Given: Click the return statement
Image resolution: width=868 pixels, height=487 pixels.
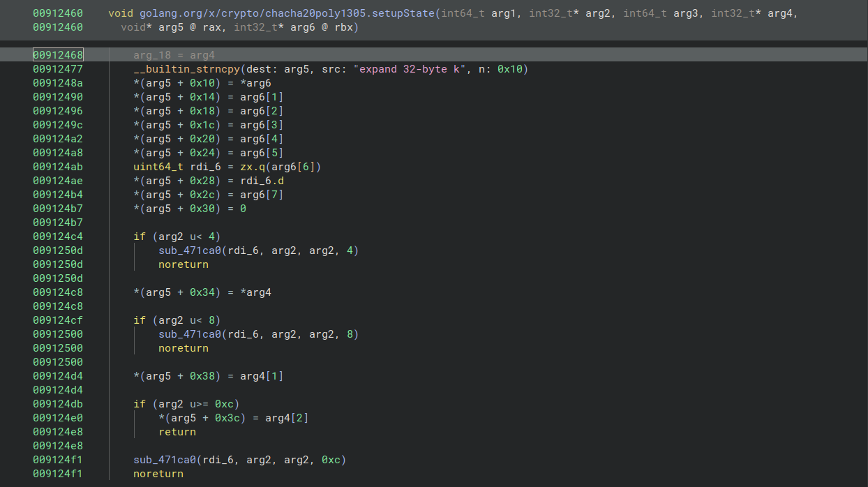Looking at the screenshot, I should tap(177, 432).
